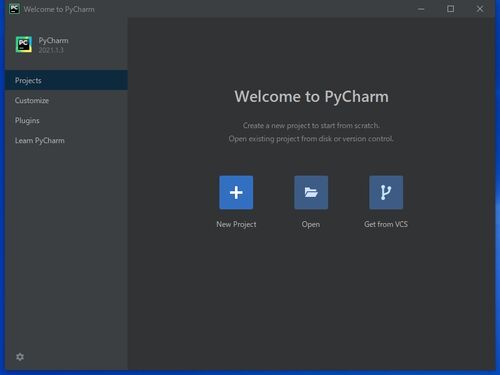Click the PyCharm title bar app icon
The width and height of the screenshot is (500, 375).
coord(14,9)
